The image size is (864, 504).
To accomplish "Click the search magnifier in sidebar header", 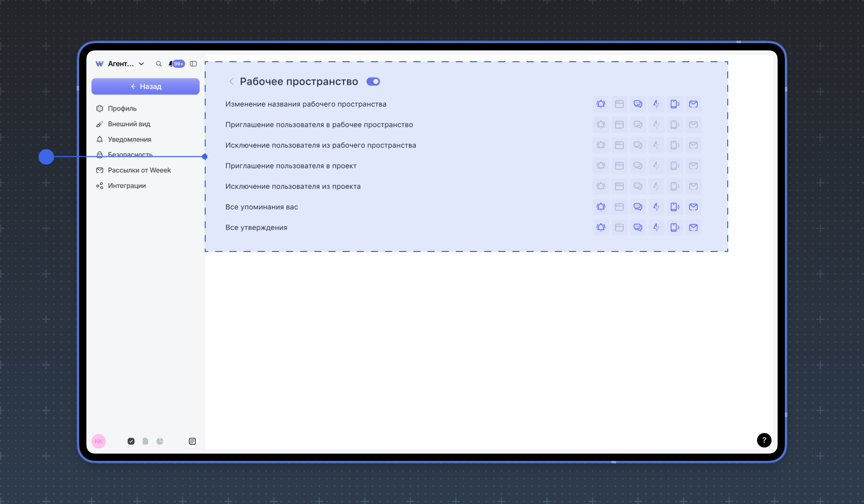I will (159, 64).
